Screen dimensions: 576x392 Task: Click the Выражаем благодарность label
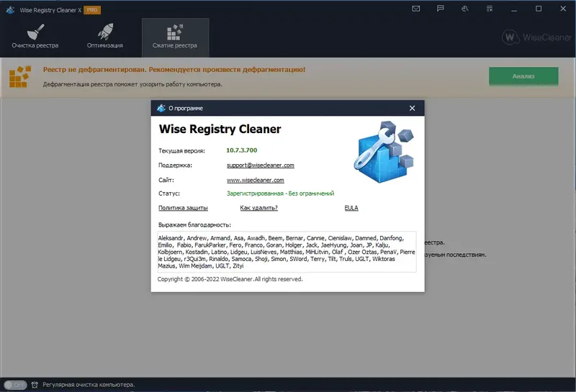(x=194, y=225)
